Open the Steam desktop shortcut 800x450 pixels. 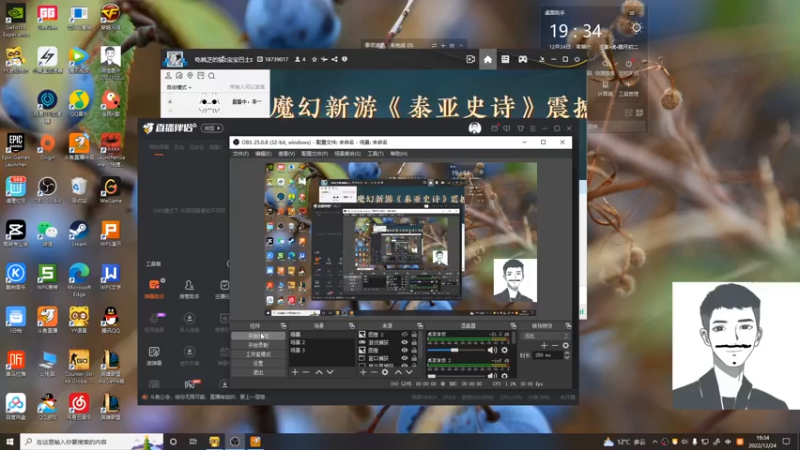(79, 234)
